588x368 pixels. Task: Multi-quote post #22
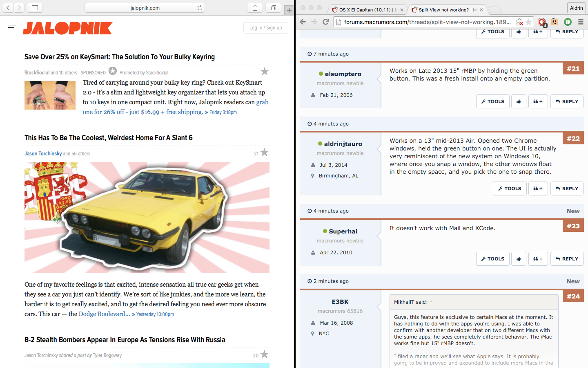tap(538, 188)
